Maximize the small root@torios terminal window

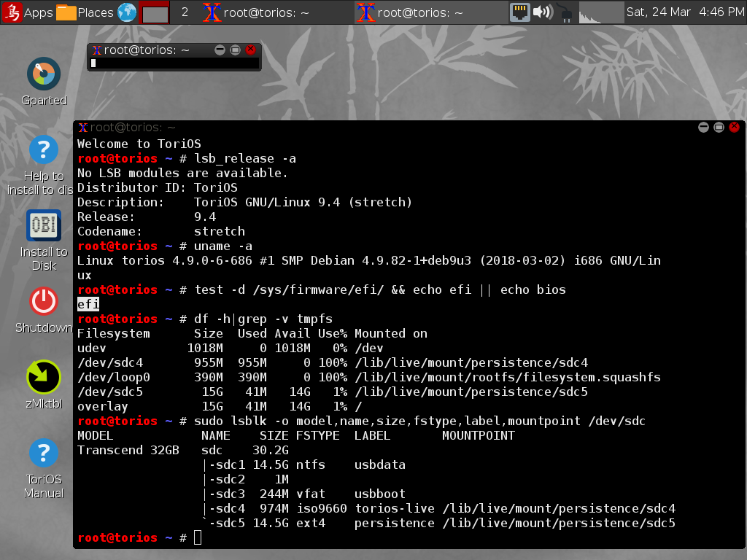pos(235,50)
